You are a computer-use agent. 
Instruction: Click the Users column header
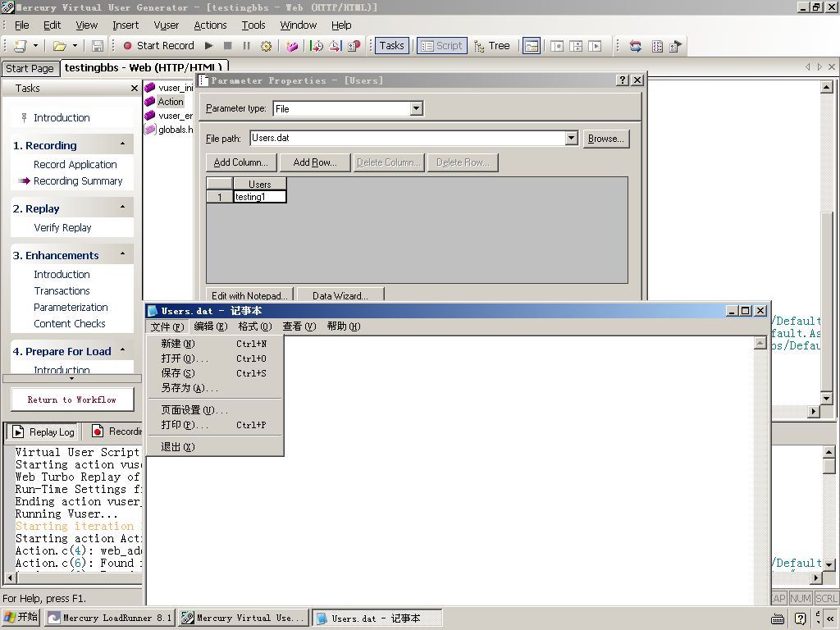pos(260,184)
